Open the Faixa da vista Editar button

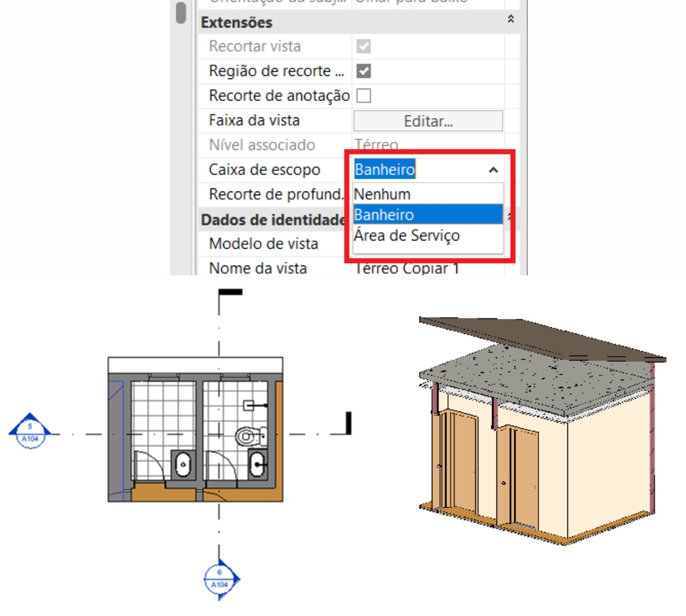coord(428,121)
